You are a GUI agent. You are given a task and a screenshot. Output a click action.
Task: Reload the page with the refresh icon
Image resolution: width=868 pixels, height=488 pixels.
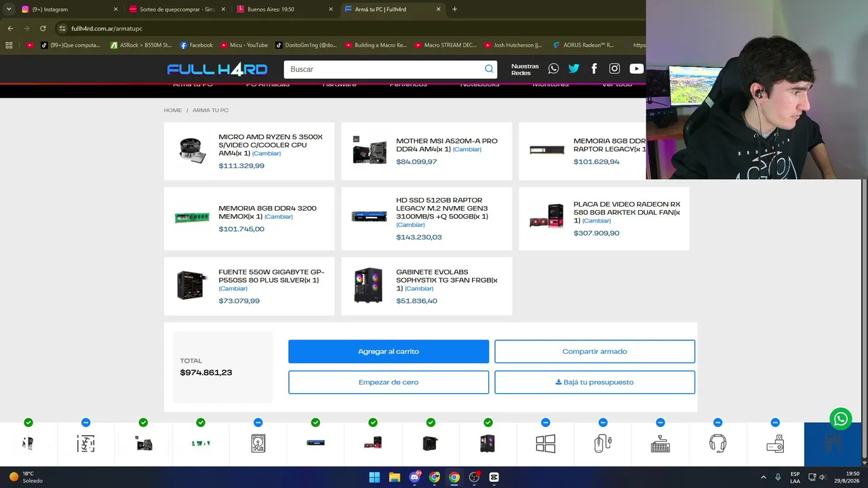(x=43, y=28)
